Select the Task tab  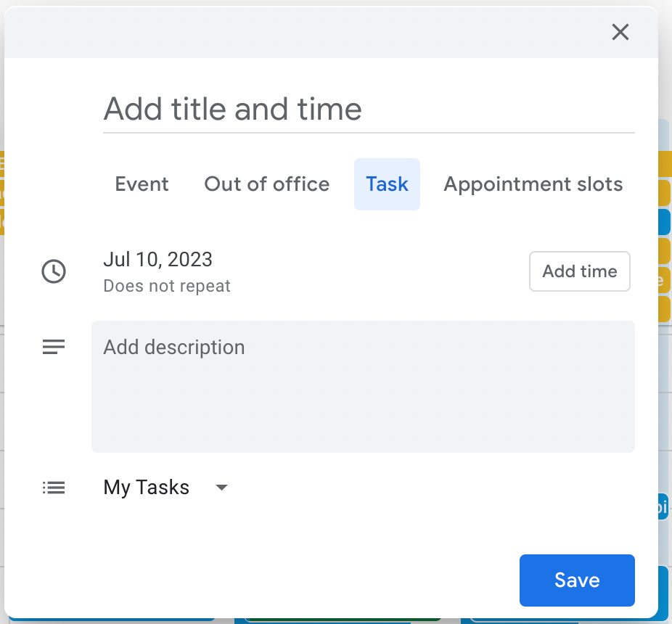tap(387, 184)
